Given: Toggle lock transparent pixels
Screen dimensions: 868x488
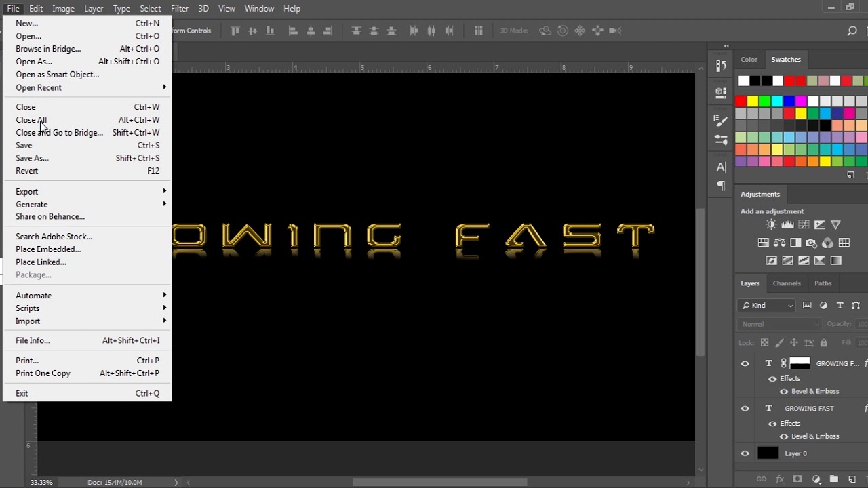Looking at the screenshot, I should pyautogui.click(x=764, y=343).
